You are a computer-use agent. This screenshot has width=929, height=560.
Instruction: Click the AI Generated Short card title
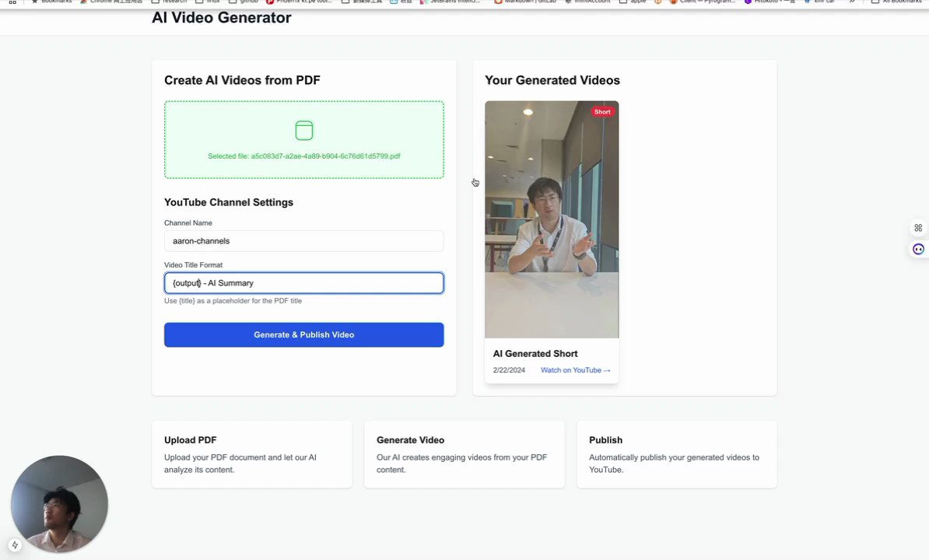pos(535,353)
